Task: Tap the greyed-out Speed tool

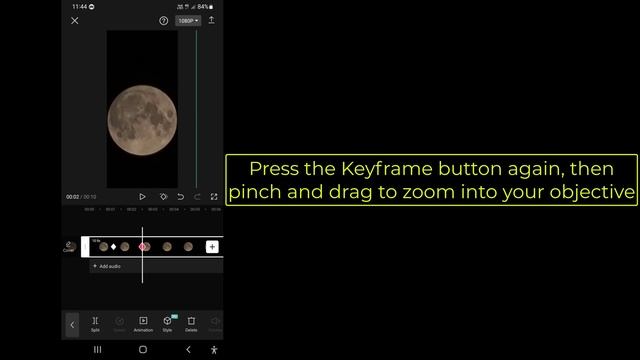Action: pyautogui.click(x=119, y=324)
